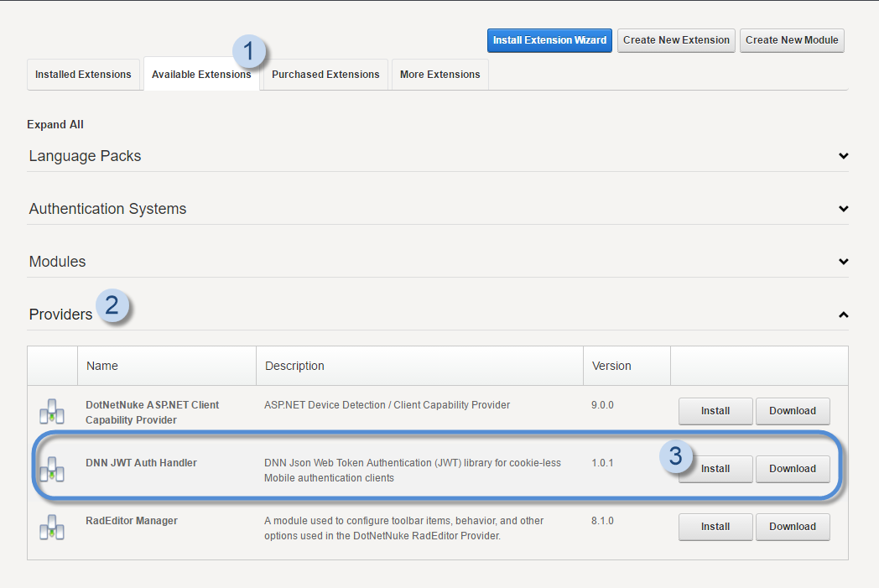
Task: Click the 'DNN Json Web Token Authentication' description
Action: 413,470
